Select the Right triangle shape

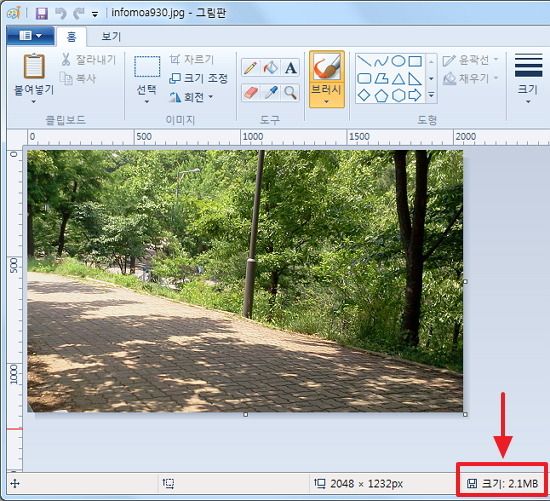point(415,79)
